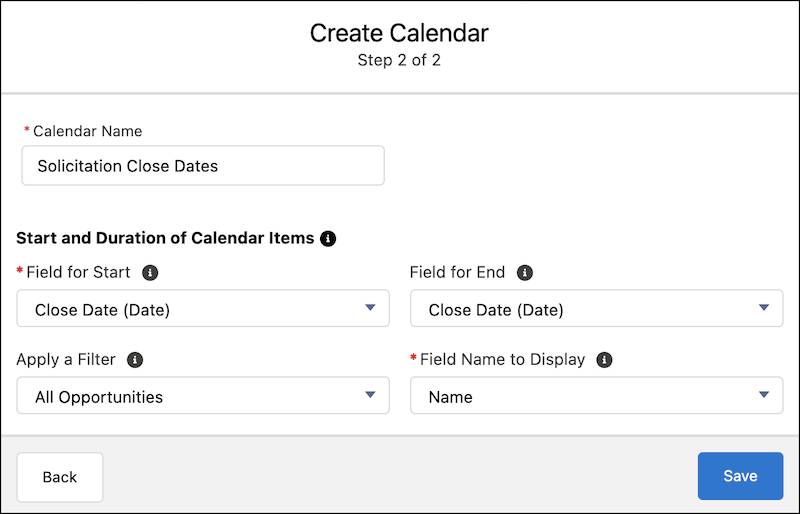Click arrow on Name combo box
800x514 pixels.
point(764,395)
